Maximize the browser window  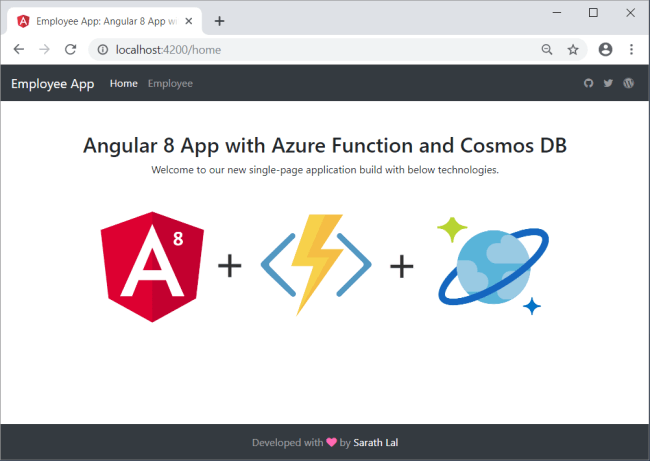[593, 13]
